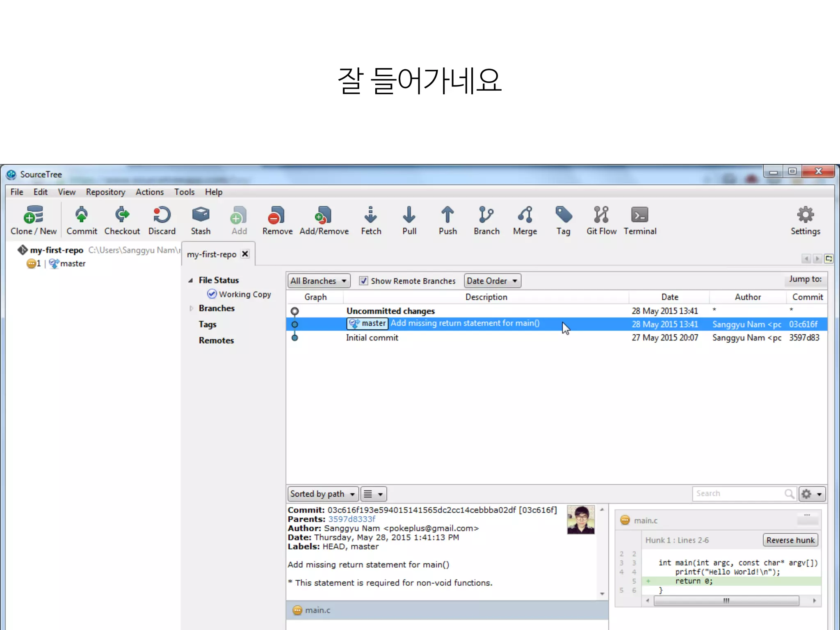Click the Pull toolbar icon

409,220
